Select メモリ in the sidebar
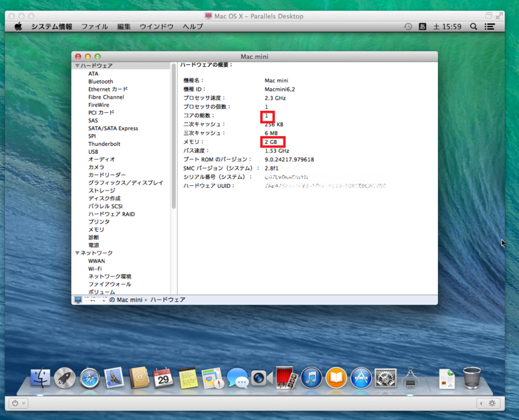Viewport: 519px width, 420px height. [x=96, y=229]
